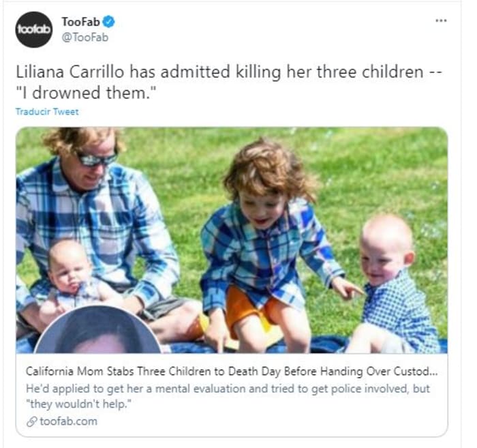
Task: Open the TooFab display name
Action: point(81,22)
